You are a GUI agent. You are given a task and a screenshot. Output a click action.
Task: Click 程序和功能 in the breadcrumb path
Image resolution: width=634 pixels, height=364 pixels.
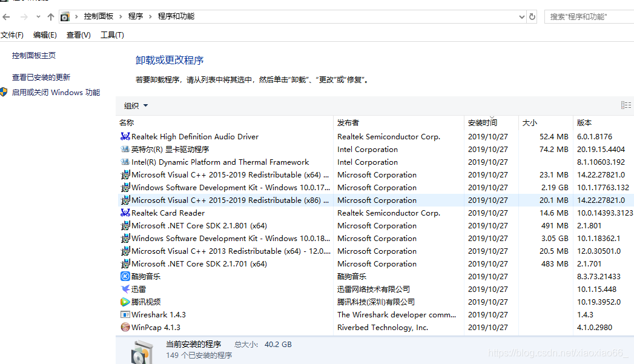[x=176, y=16]
